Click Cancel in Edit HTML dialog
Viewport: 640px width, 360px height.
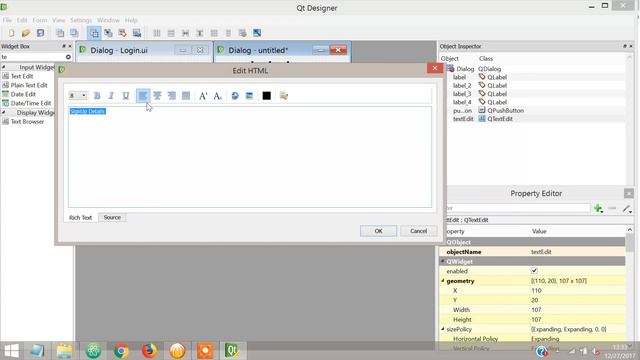click(x=418, y=231)
